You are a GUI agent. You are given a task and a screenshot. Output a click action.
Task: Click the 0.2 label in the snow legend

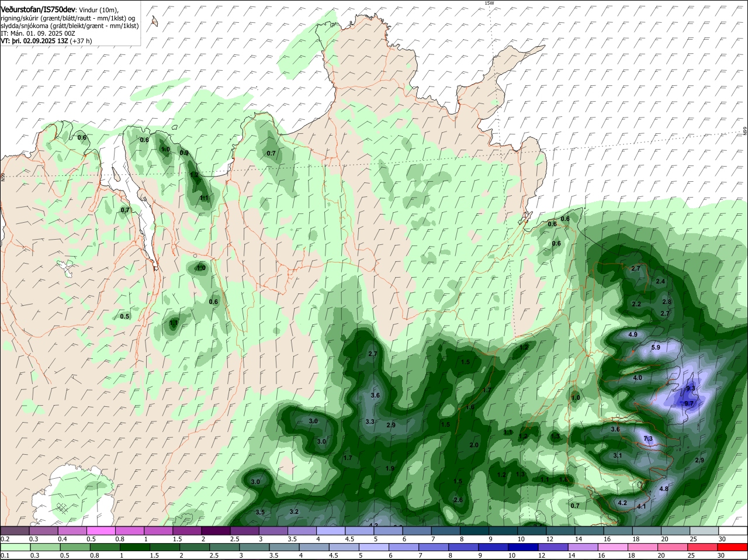pyautogui.click(x=5, y=538)
